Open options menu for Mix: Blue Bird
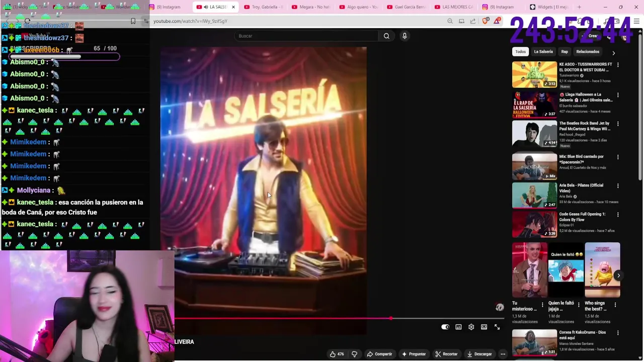The width and height of the screenshot is (644, 362). 618,157
